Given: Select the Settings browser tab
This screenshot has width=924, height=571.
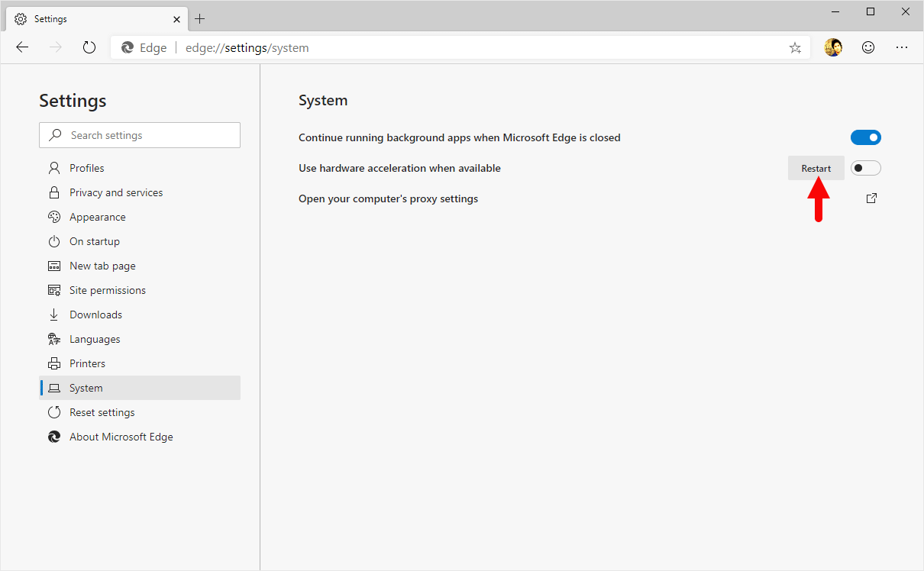Looking at the screenshot, I should [x=98, y=18].
